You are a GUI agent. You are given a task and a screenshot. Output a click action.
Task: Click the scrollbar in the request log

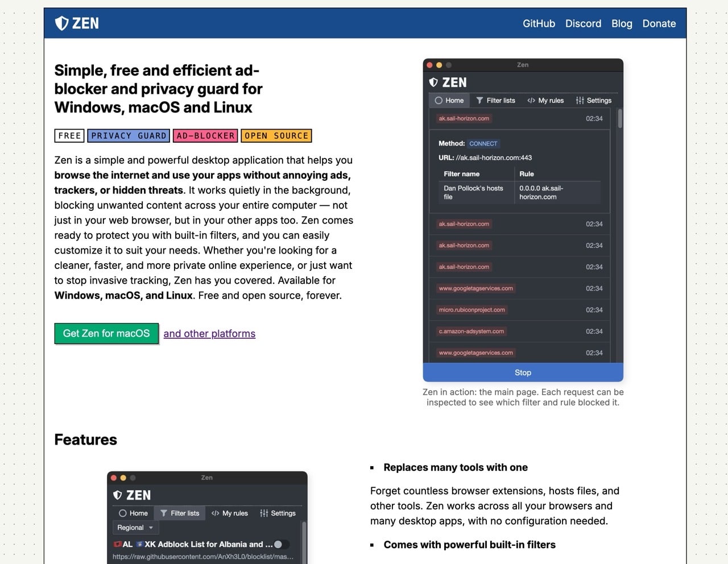[x=619, y=118]
